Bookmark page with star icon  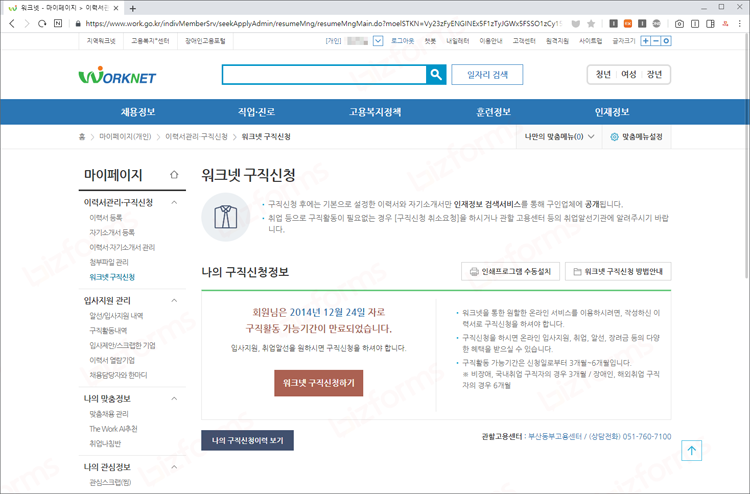click(x=591, y=23)
